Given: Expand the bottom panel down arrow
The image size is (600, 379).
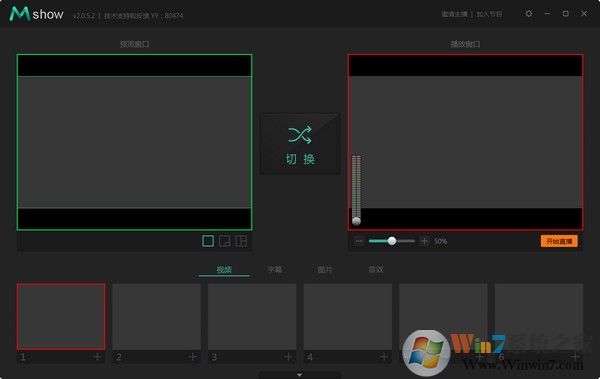Looking at the screenshot, I should click(x=300, y=375).
